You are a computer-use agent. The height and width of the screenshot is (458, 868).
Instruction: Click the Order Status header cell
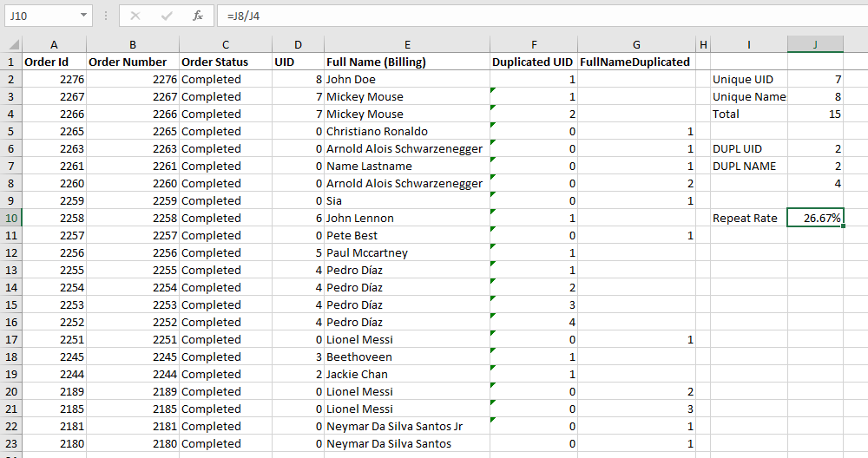(x=226, y=62)
